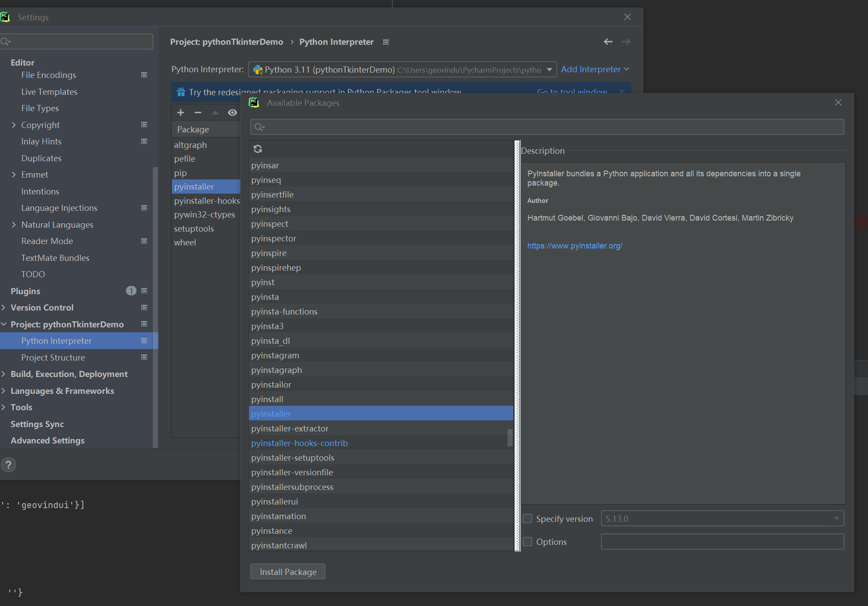Image resolution: width=868 pixels, height=606 pixels.
Task: Click the help question mark icon
Action: 8,465
